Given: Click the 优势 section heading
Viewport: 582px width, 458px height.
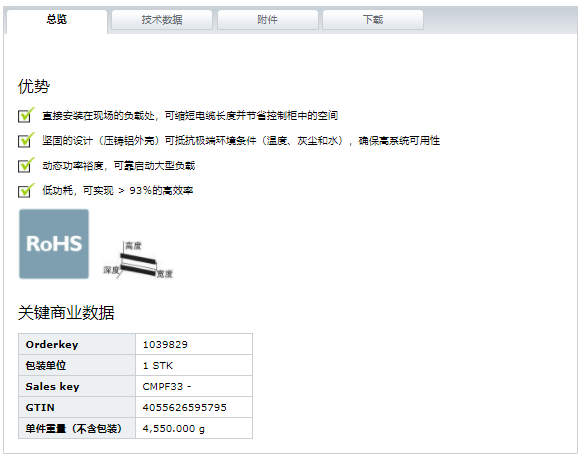Looking at the screenshot, I should (34, 86).
